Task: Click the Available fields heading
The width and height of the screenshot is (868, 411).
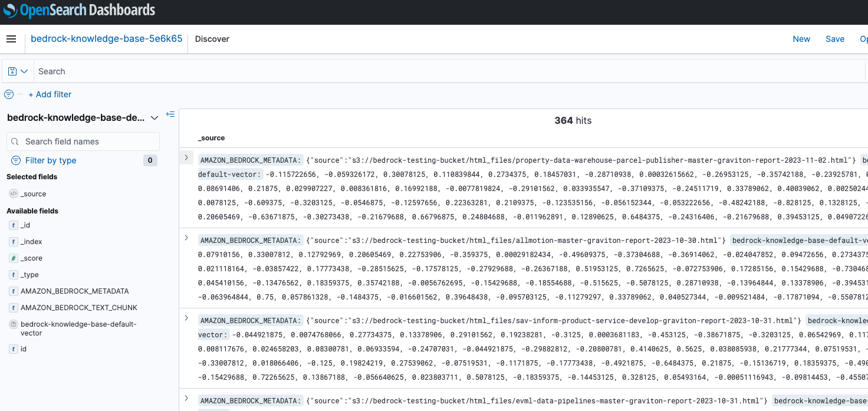Action: [x=32, y=211]
